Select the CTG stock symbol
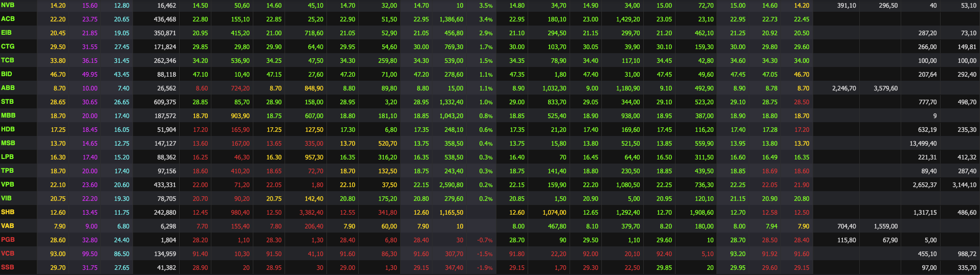 [8, 47]
